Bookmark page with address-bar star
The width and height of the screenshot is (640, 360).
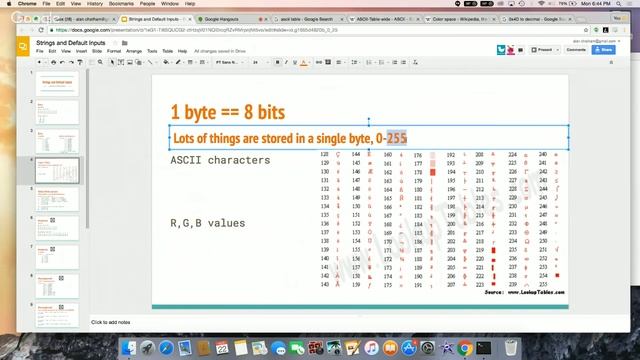(x=586, y=30)
